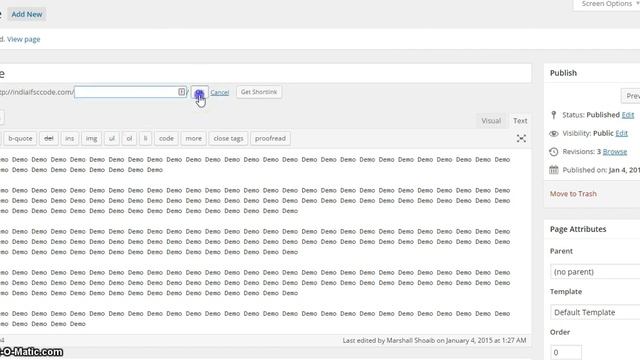Open the Screen Options panel
This screenshot has height=360, width=640.
click(x=608, y=4)
